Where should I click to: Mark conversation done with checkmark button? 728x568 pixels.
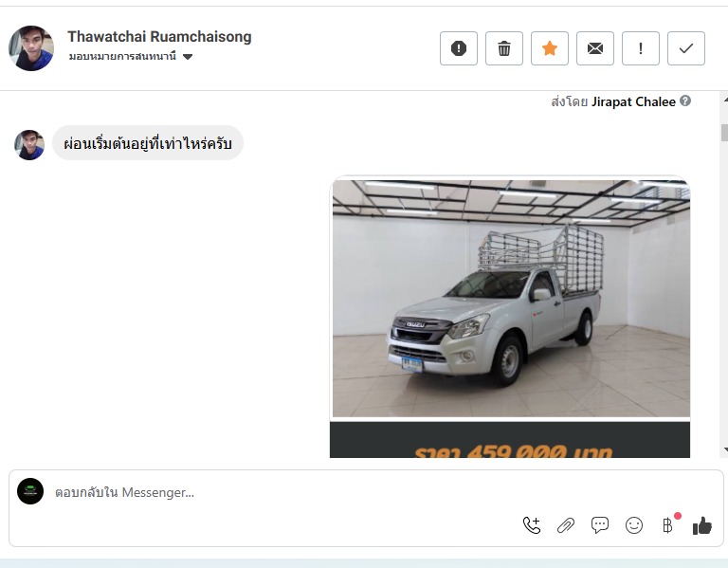(685, 48)
